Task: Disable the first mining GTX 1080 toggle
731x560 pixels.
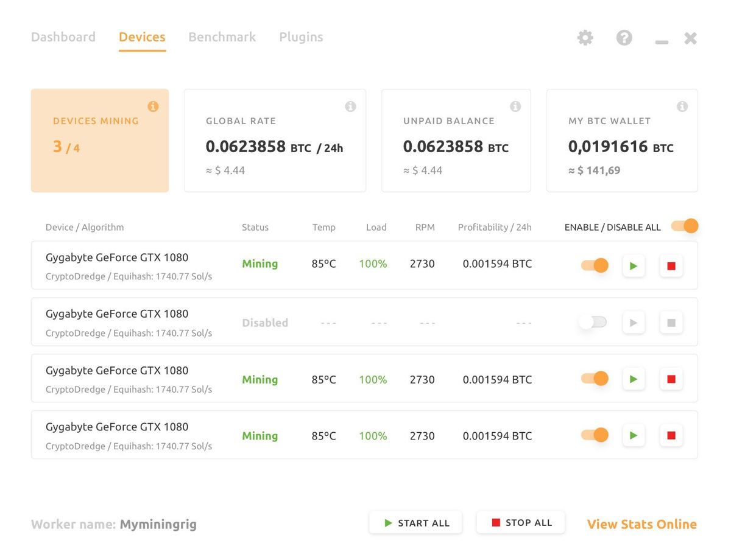Action: click(593, 265)
